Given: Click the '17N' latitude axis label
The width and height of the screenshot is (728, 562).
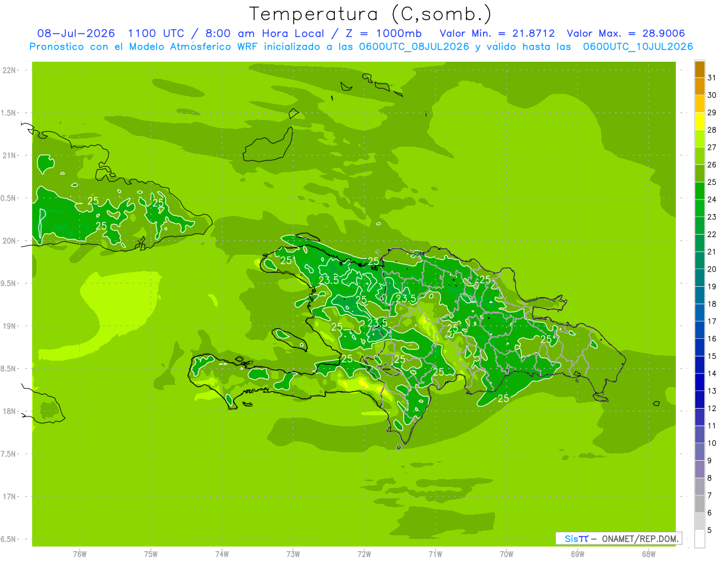Looking at the screenshot, I should (x=10, y=497).
